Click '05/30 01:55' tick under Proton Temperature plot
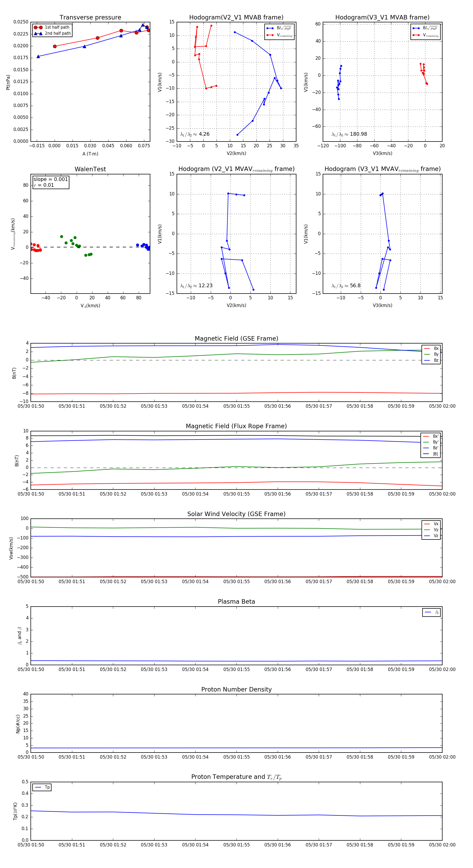473x868 pixels. [236, 845]
